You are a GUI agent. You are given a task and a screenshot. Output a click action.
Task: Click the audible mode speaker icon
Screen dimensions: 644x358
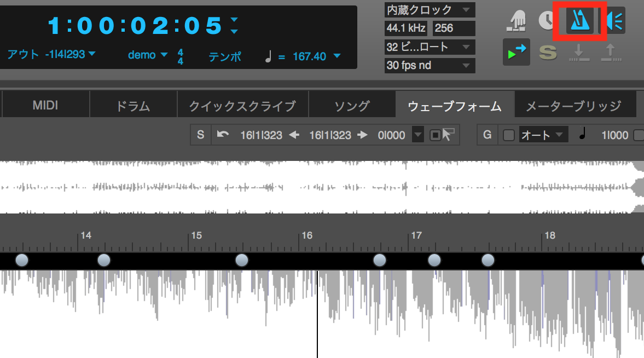point(615,21)
